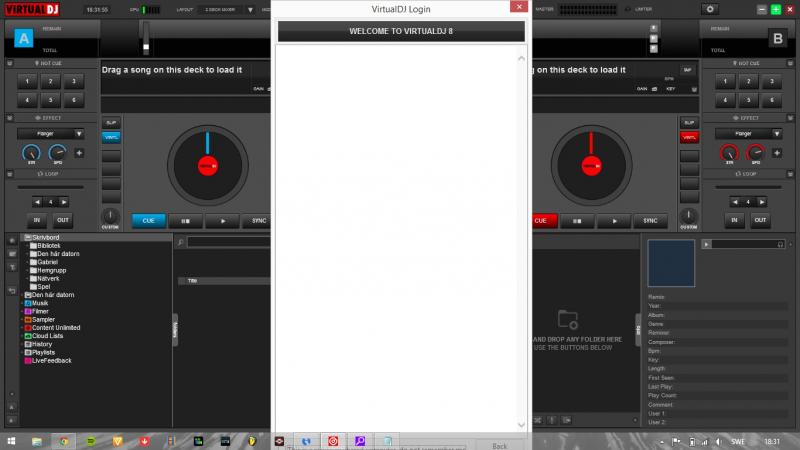Open the layout selector dropdown arrow
Image resolution: width=800 pixels, height=450 pixels.
(x=249, y=8)
